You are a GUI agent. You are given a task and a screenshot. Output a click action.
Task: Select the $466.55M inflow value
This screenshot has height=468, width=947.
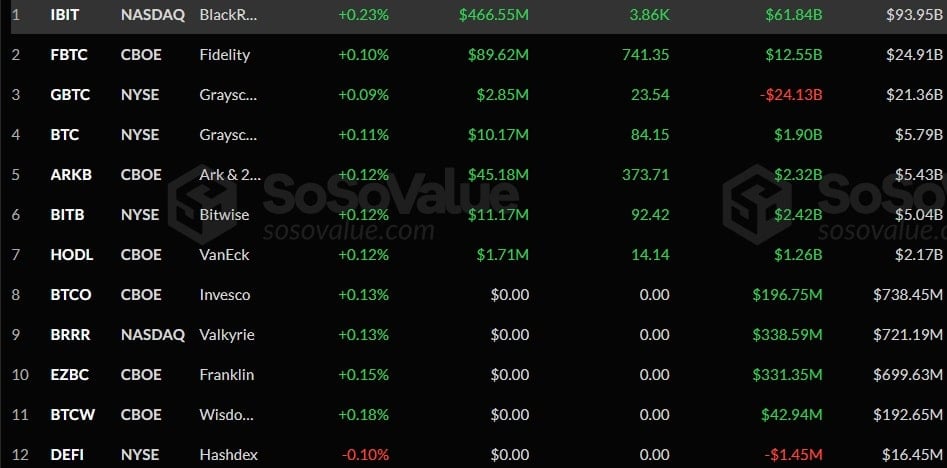pos(494,15)
